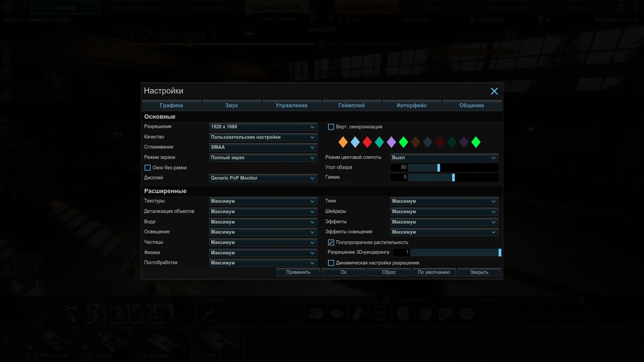Viewport: 644px width, 362px height.
Task: Click the light blue diamond indicator
Action: pos(355,142)
